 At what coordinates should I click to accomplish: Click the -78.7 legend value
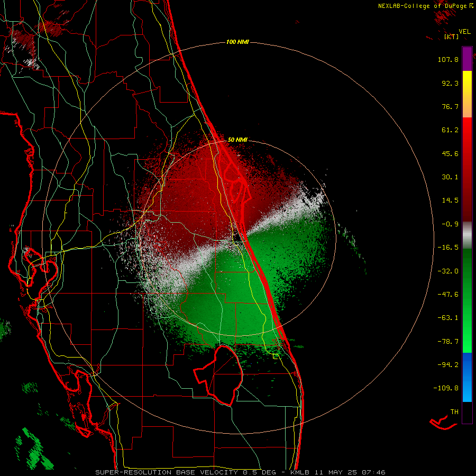point(448,342)
